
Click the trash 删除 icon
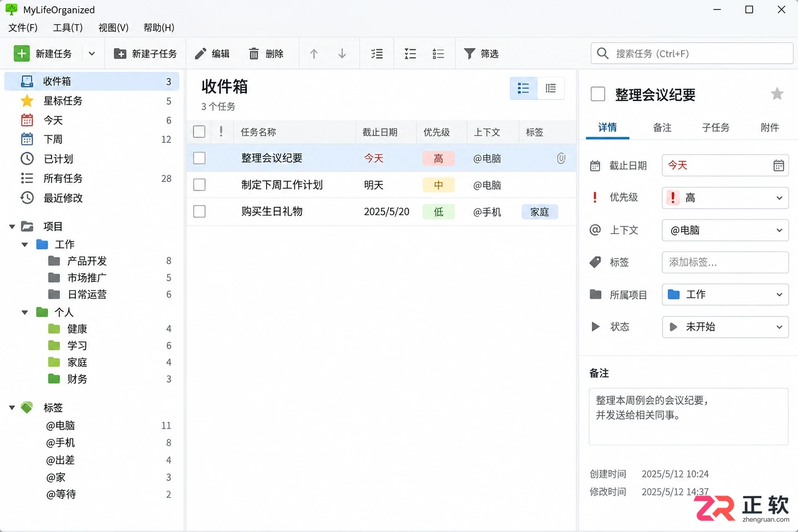pos(254,54)
